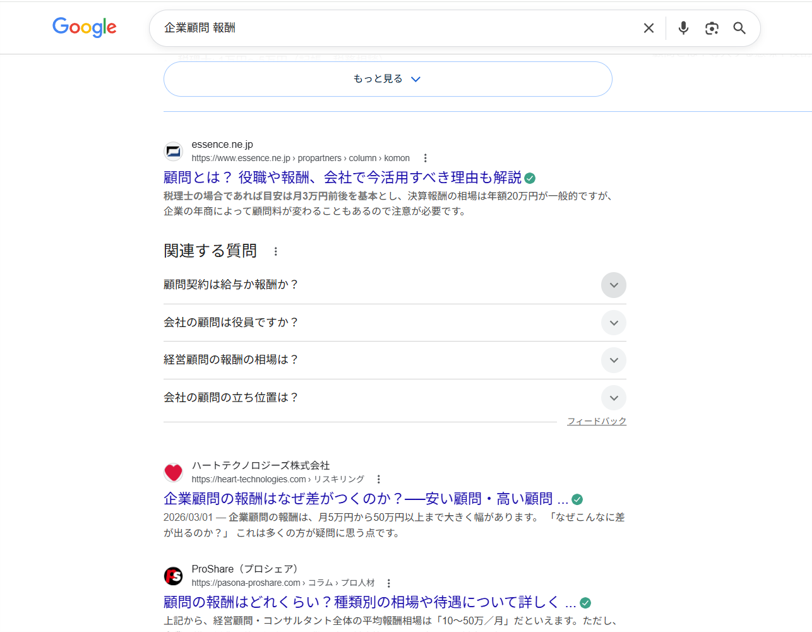Expand question 顧問契約は給与か報酬か？
The height and width of the screenshot is (632, 812).
pyautogui.click(x=613, y=285)
